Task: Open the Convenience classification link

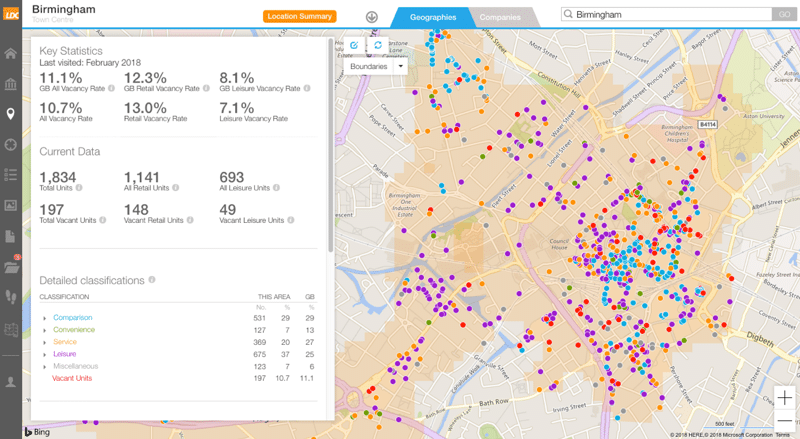Action: click(74, 330)
